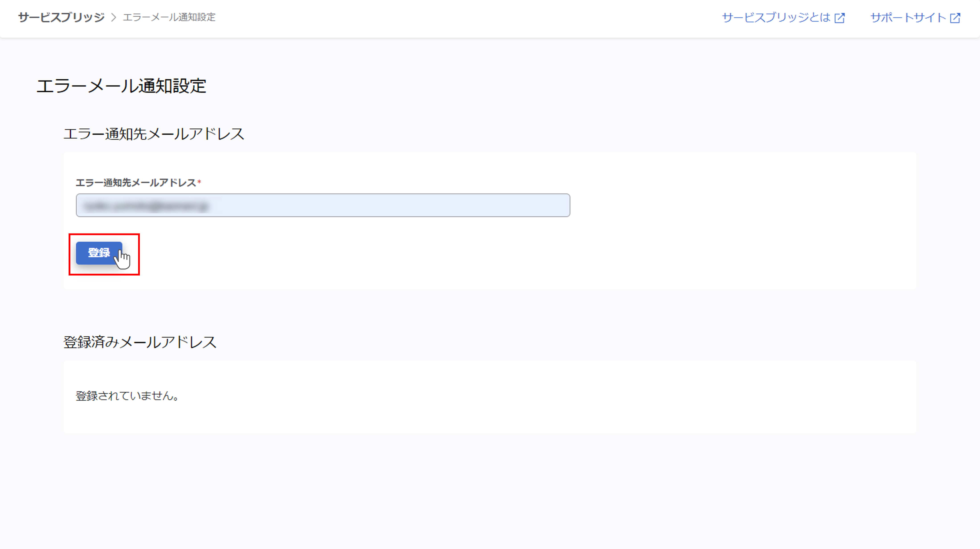Image resolution: width=980 pixels, height=549 pixels.
Task: Click the breadcrumb chevron separator
Action: tap(113, 17)
